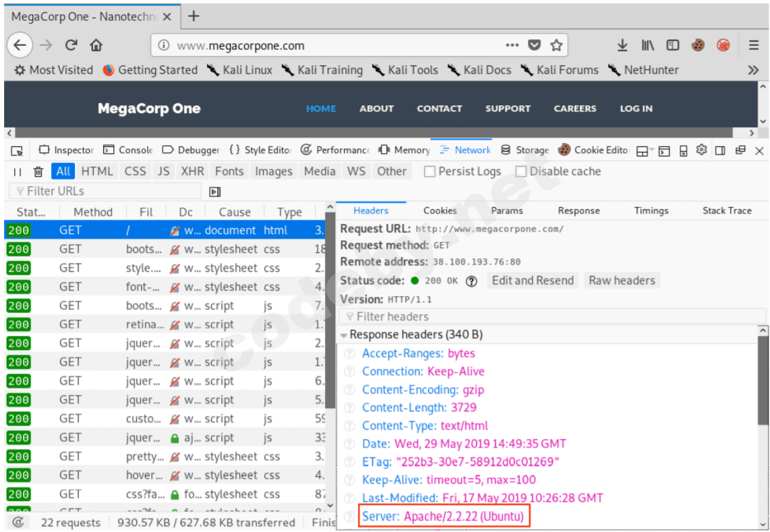Pause network recording button
The image size is (770, 532).
click(18, 172)
